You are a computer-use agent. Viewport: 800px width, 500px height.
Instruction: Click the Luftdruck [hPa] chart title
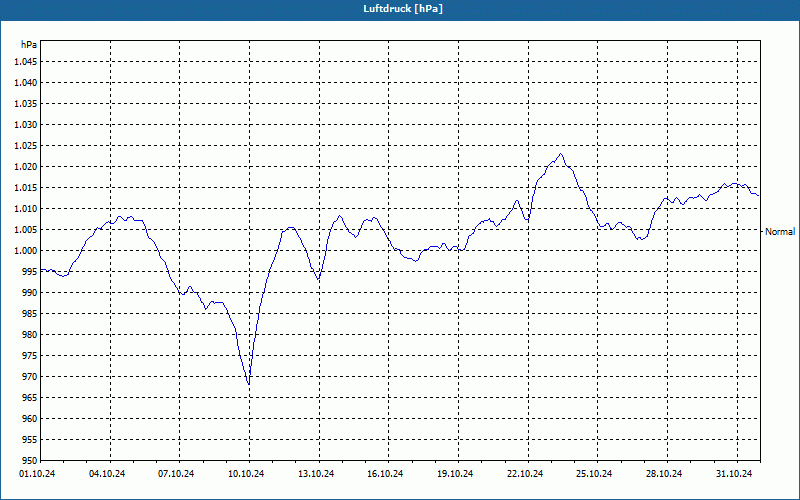point(403,9)
